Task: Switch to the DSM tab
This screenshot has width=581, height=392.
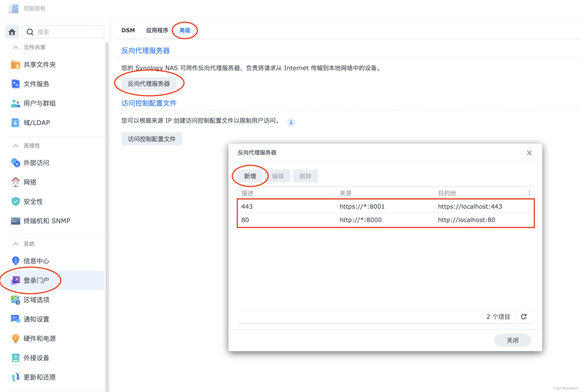Action: 128,30
